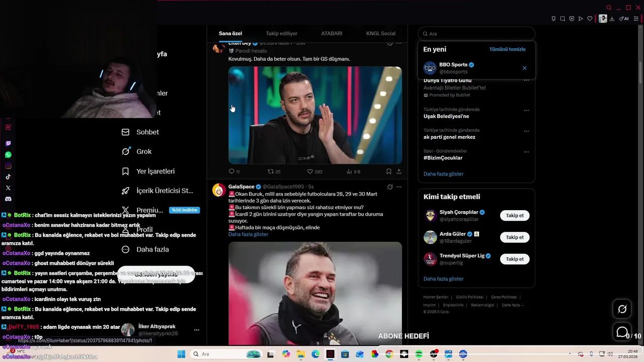Click the red search icon in title bar
The height and width of the screenshot is (362, 644).
(x=609, y=8)
